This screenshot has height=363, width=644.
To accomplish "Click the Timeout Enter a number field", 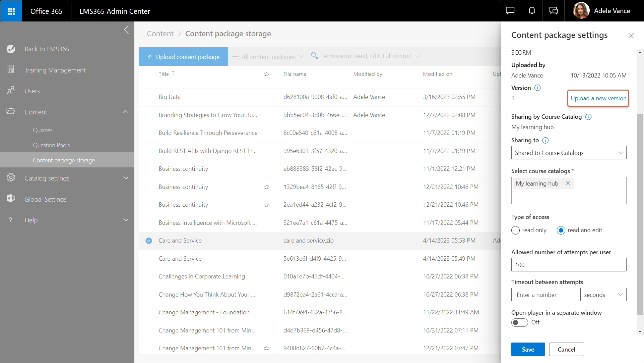I will 543,295.
